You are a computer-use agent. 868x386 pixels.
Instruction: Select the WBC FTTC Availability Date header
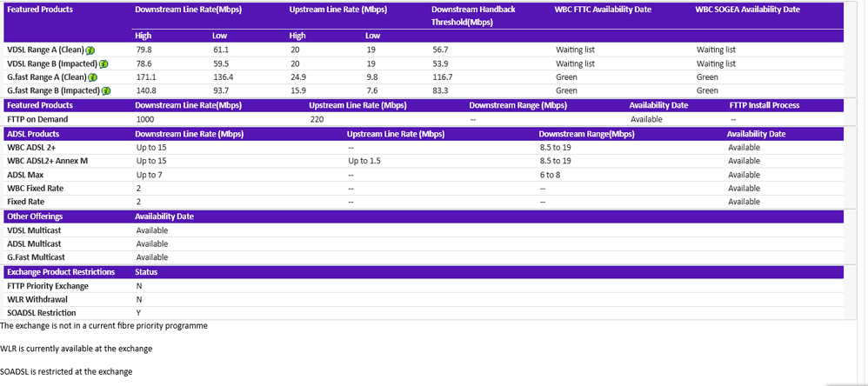point(603,9)
